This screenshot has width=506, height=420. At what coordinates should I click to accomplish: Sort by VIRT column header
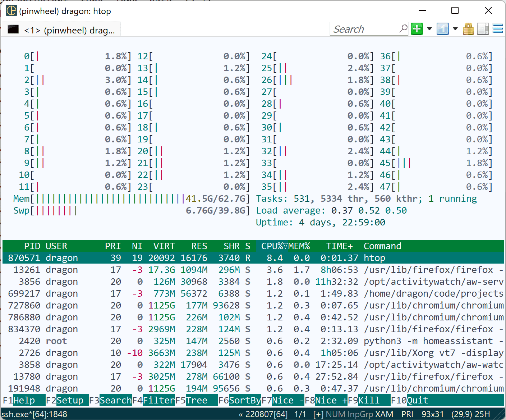[164, 246]
